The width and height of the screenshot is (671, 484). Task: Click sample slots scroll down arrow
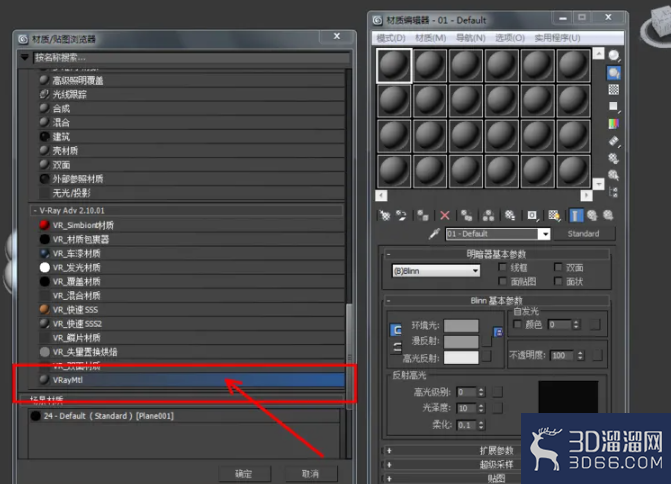pyautogui.click(x=598, y=184)
